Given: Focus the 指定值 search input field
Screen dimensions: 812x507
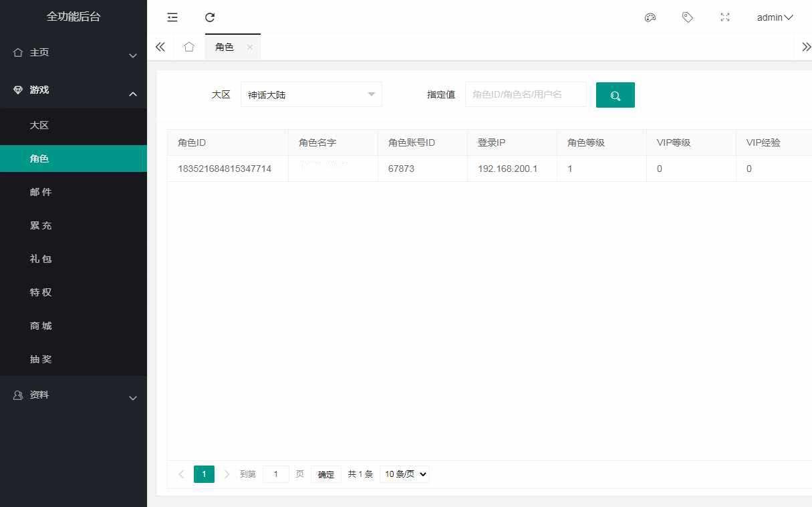Looking at the screenshot, I should click(525, 95).
